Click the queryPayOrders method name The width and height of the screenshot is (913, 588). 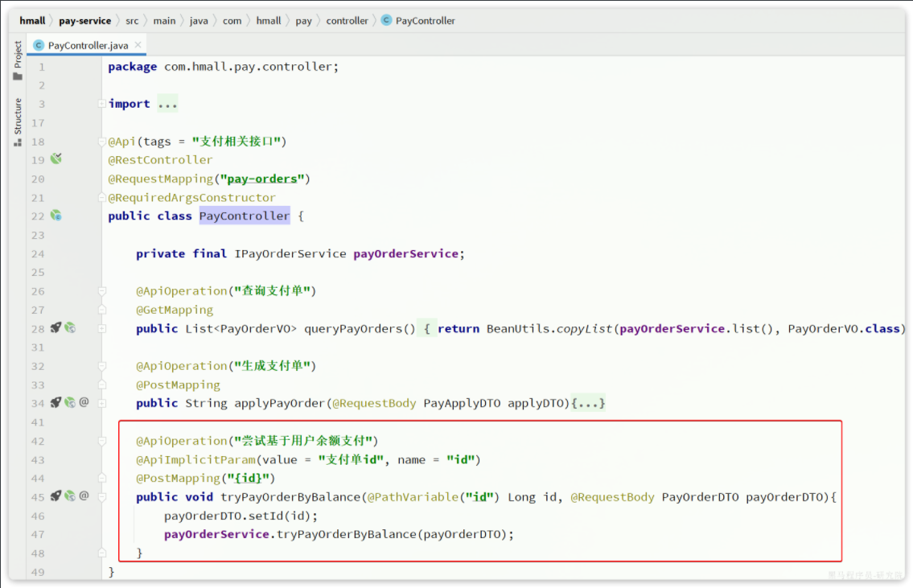point(353,329)
